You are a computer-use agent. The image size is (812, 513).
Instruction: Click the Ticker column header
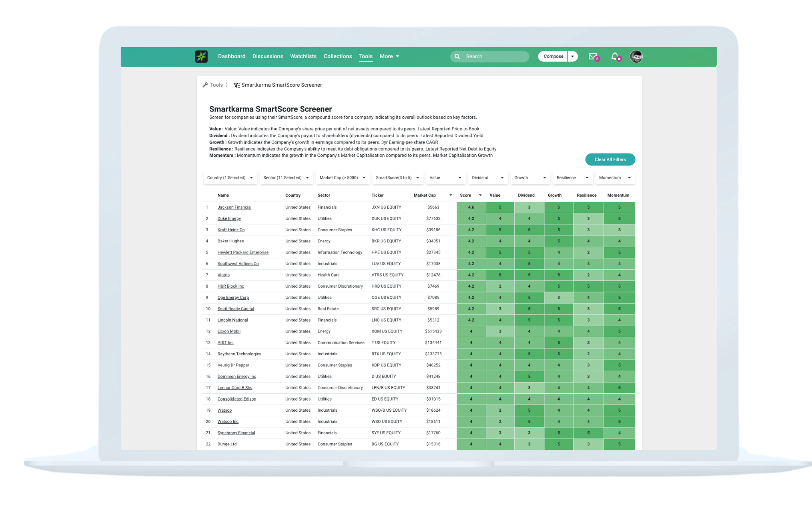click(x=377, y=195)
